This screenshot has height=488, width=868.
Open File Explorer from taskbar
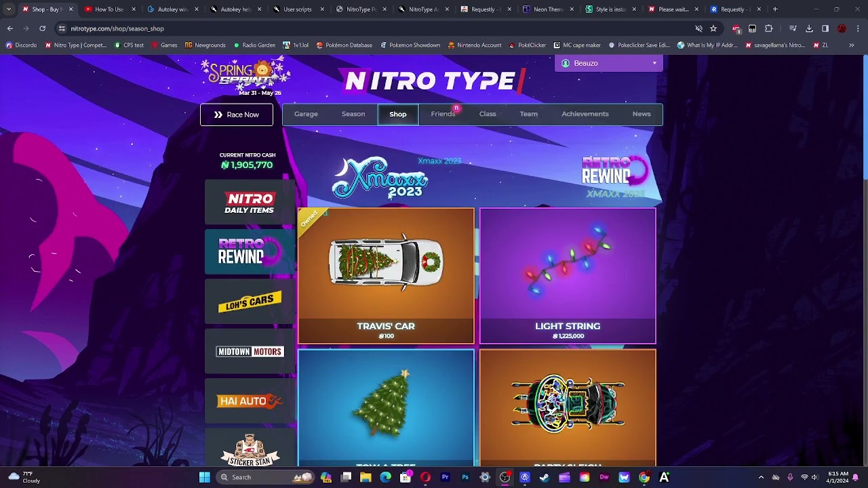pyautogui.click(x=366, y=477)
